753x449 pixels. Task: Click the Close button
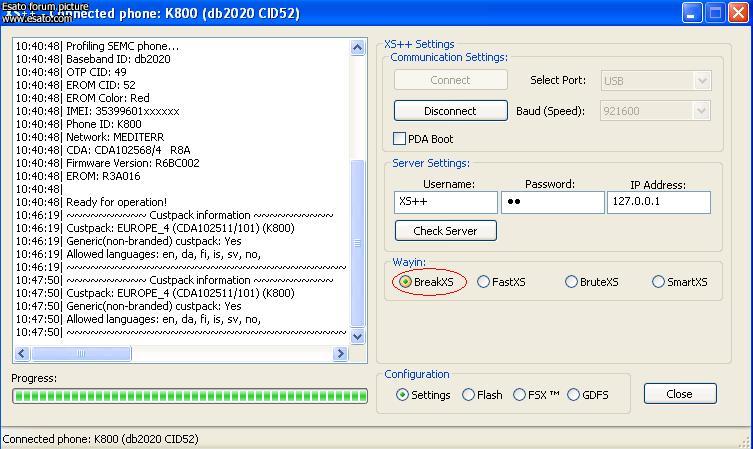680,394
